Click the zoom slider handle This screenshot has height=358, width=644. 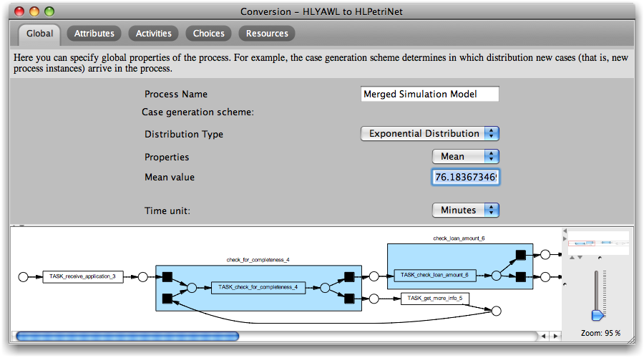click(597, 314)
